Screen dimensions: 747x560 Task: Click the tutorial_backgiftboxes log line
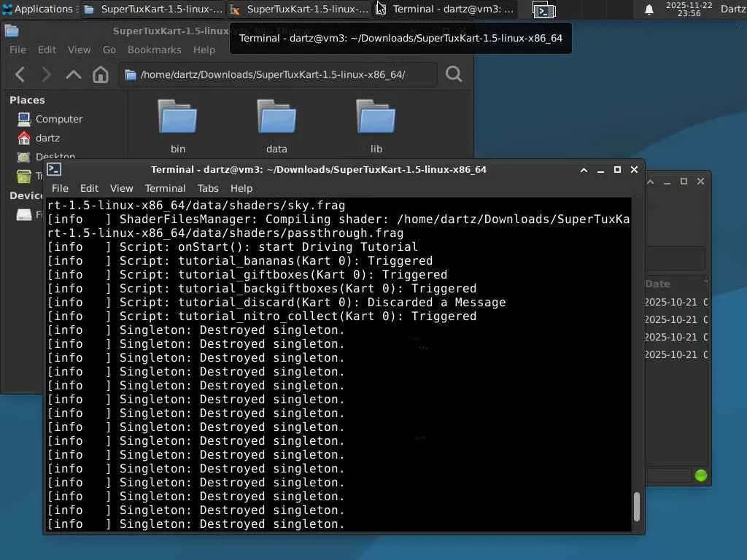click(262, 289)
